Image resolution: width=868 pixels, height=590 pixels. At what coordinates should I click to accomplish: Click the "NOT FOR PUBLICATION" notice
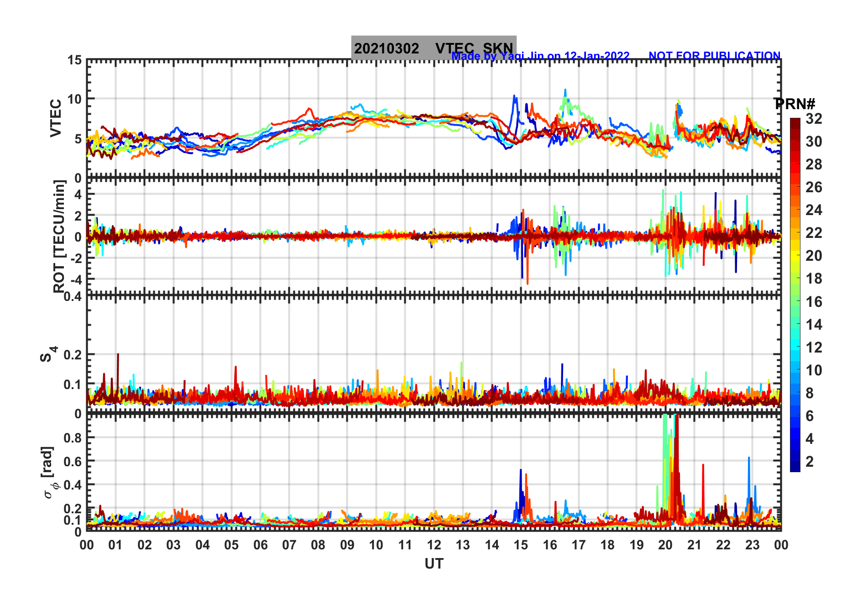click(715, 56)
